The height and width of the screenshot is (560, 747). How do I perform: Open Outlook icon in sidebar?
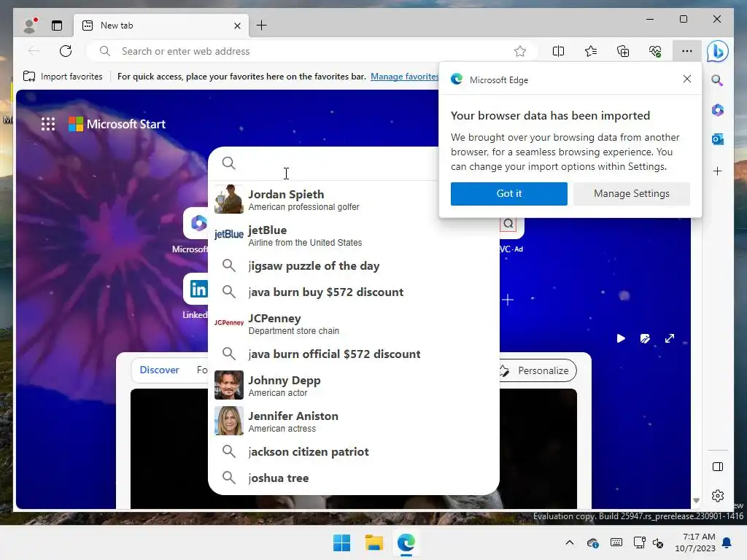pos(718,139)
